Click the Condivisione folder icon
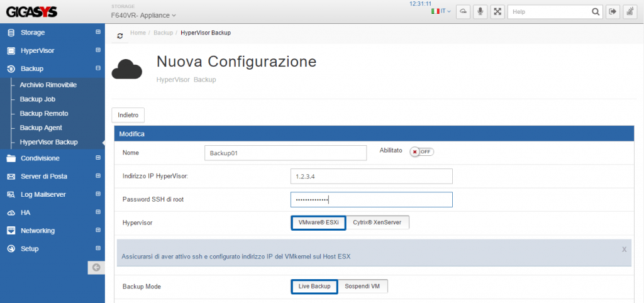644x303 pixels. 11,158
